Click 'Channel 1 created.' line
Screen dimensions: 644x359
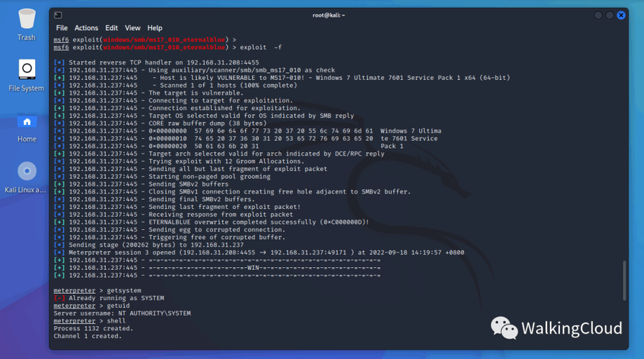88,336
